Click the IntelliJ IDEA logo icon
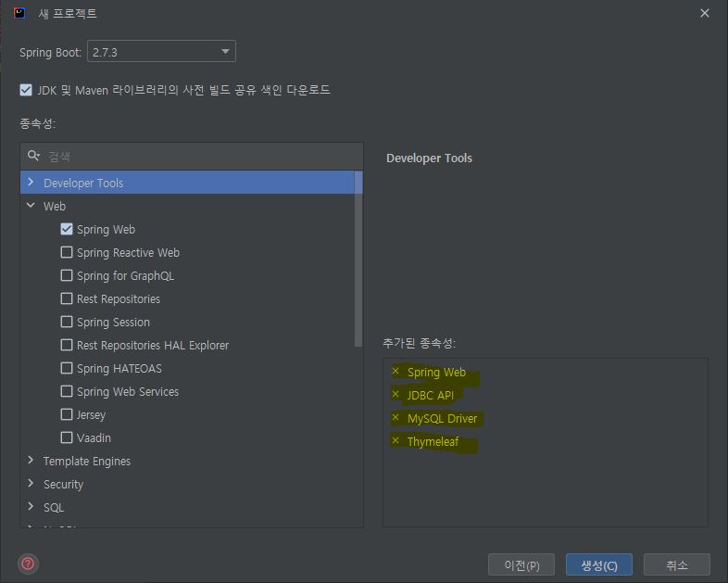This screenshot has width=728, height=583. [19, 13]
